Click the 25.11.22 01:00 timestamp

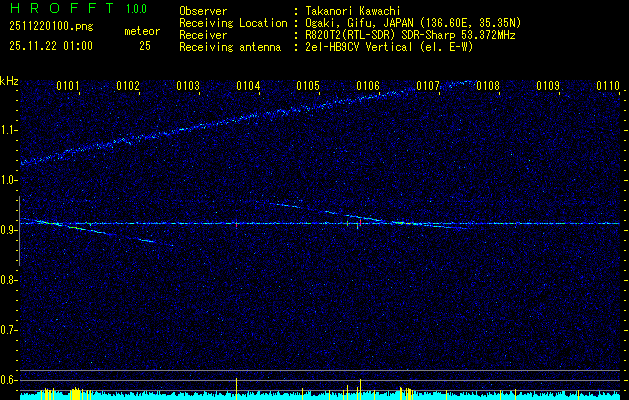tap(50, 46)
